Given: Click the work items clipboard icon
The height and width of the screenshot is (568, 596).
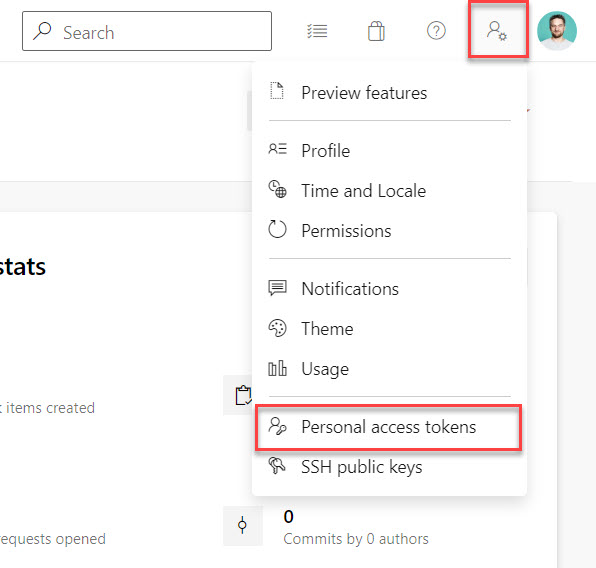Looking at the screenshot, I should (x=243, y=395).
